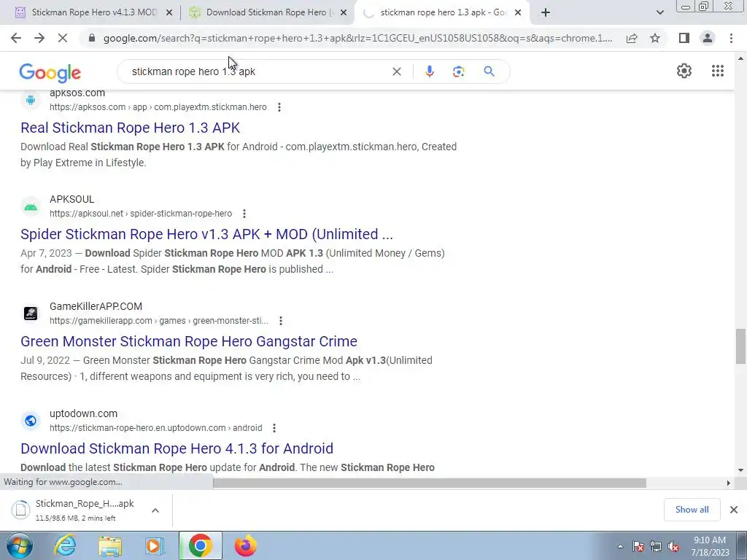Click the address bar URL

tap(357, 38)
